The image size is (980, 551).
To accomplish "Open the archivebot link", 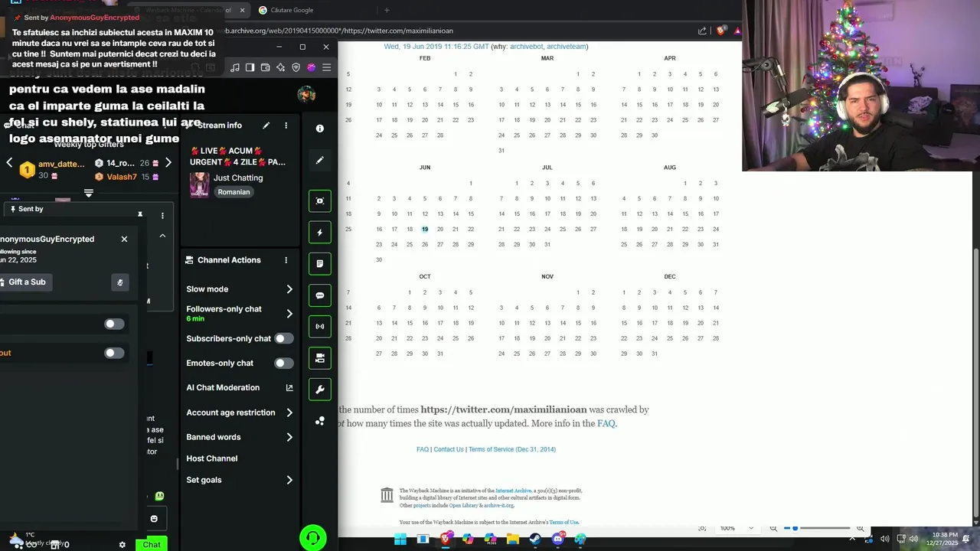I will [526, 47].
